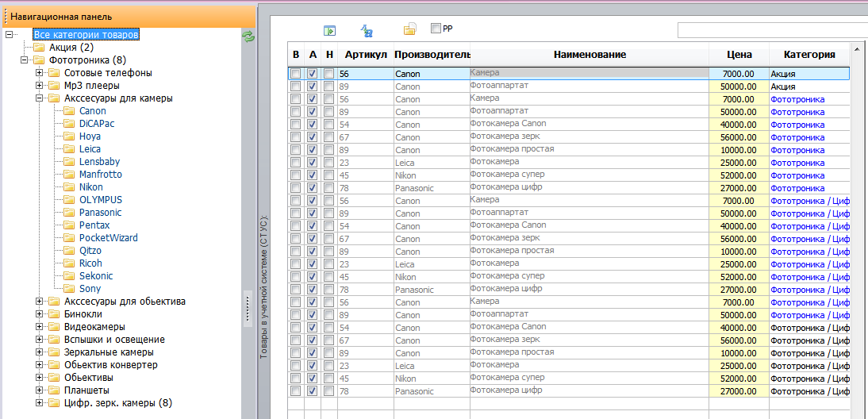Open the Обьектив конвертер category

click(x=111, y=365)
